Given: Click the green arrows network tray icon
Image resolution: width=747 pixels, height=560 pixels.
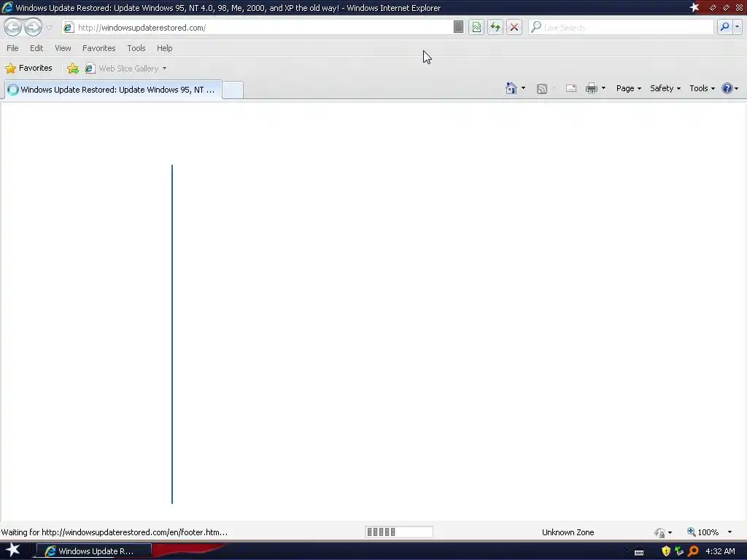Looking at the screenshot, I should (x=679, y=551).
